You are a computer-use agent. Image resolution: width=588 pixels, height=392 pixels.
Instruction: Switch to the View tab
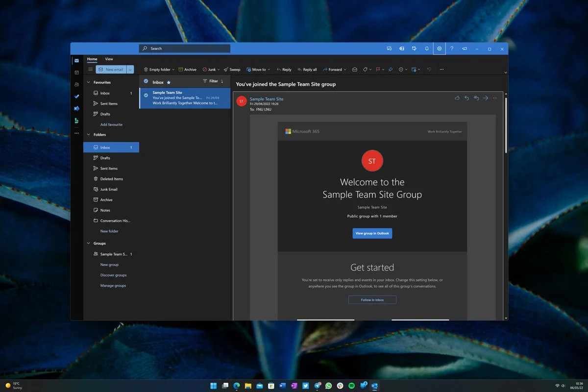pos(109,59)
